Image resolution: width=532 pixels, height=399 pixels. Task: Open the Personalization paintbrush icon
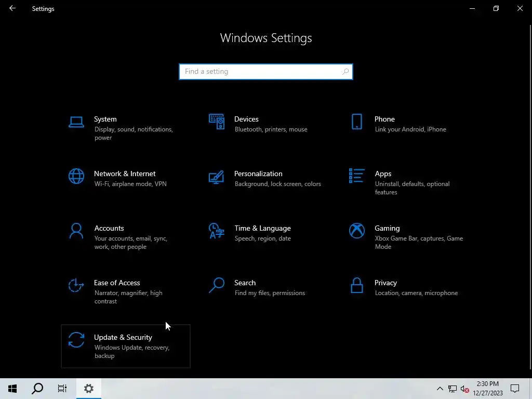click(x=217, y=177)
